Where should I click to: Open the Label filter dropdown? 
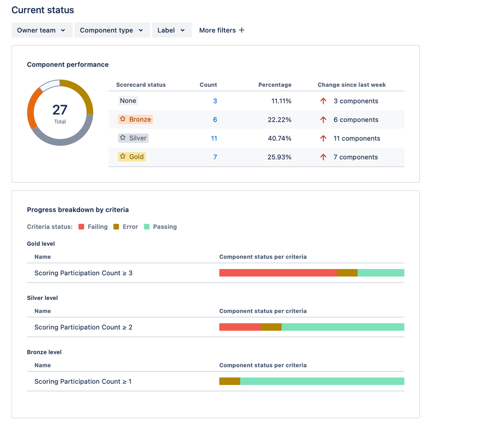click(172, 30)
